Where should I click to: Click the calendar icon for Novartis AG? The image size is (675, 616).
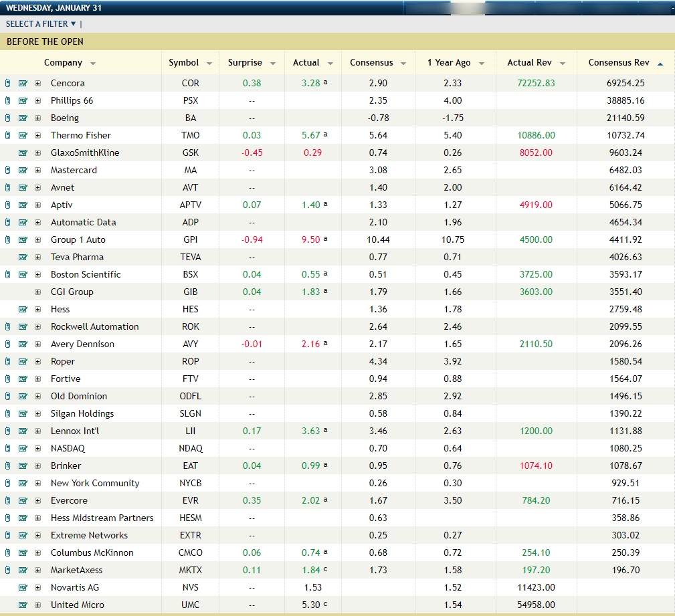(23, 588)
